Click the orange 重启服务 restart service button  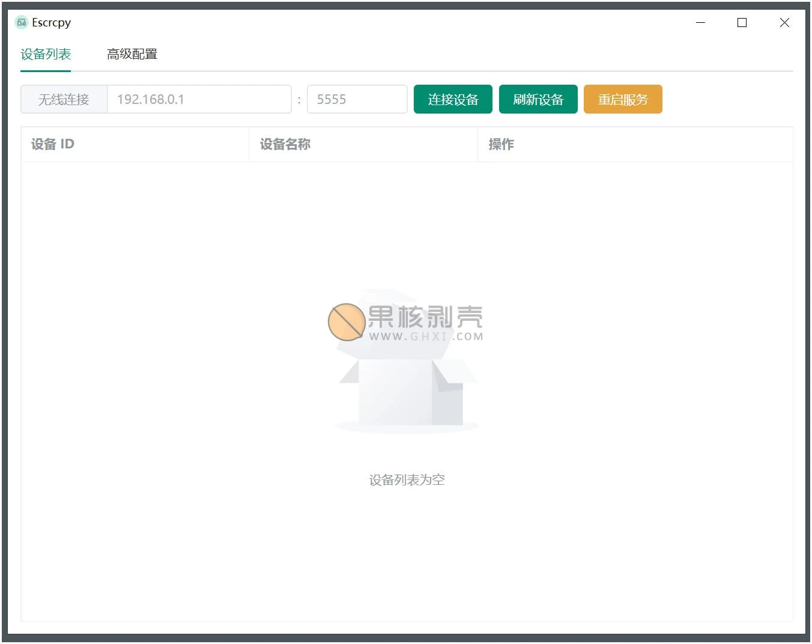click(623, 99)
